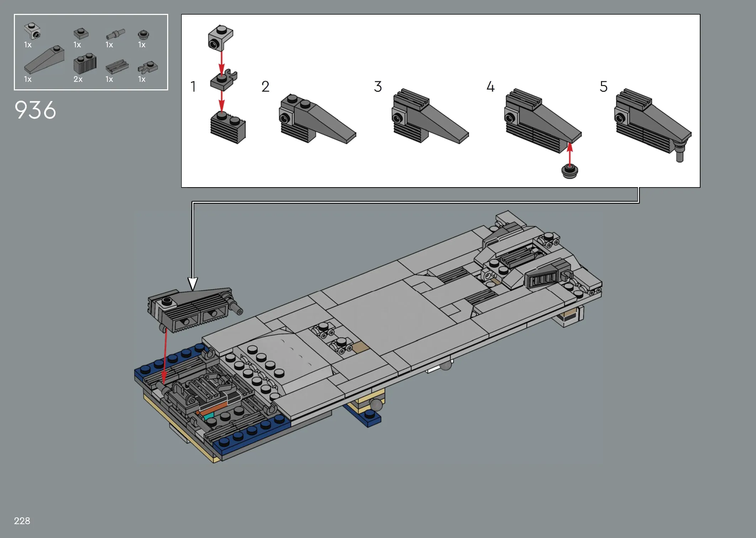Viewport: 756px width, 538px height.
Task: Click the bracket-with-stud piece in parts list
Action: (32, 31)
